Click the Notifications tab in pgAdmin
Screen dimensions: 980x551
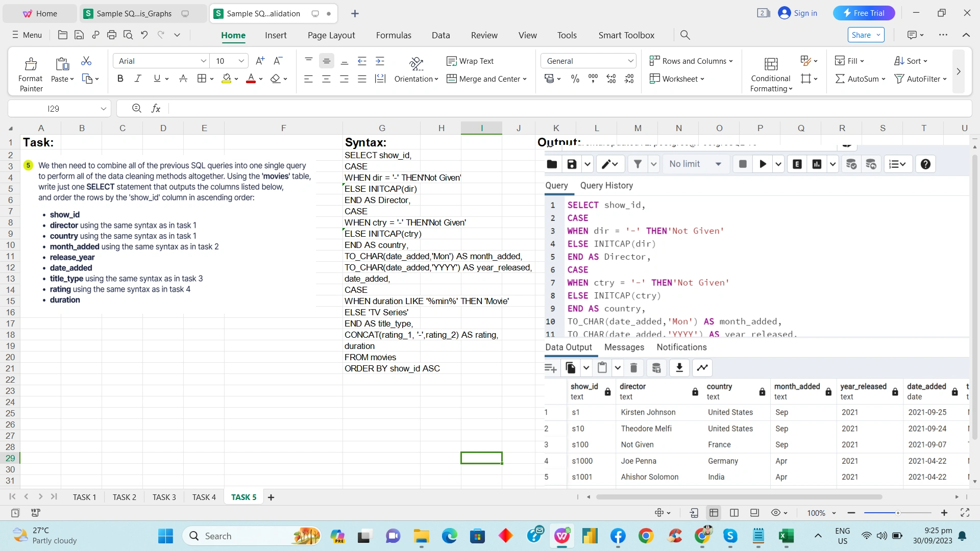(x=681, y=347)
